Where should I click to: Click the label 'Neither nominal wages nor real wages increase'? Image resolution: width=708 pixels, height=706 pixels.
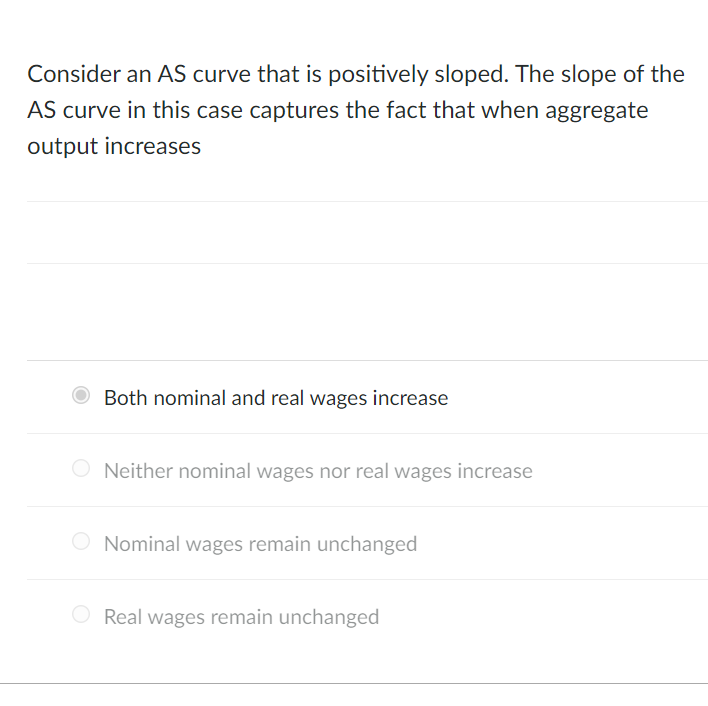pyautogui.click(x=318, y=471)
